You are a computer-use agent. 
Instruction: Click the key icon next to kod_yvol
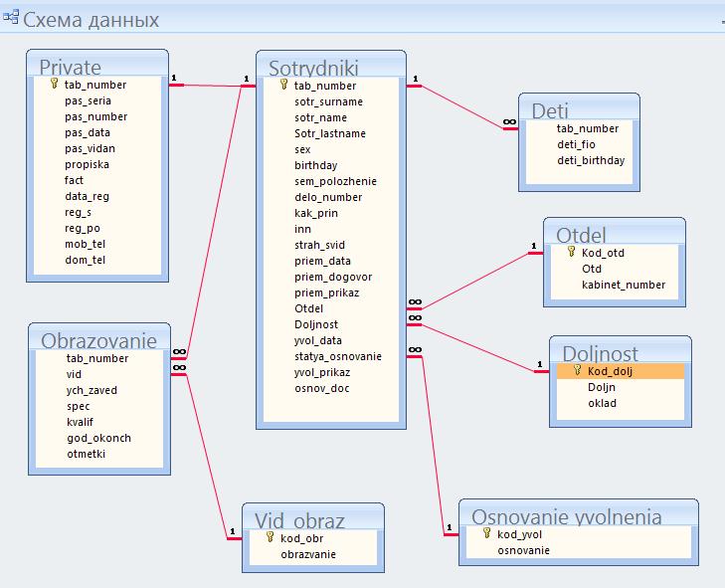pyautogui.click(x=487, y=533)
